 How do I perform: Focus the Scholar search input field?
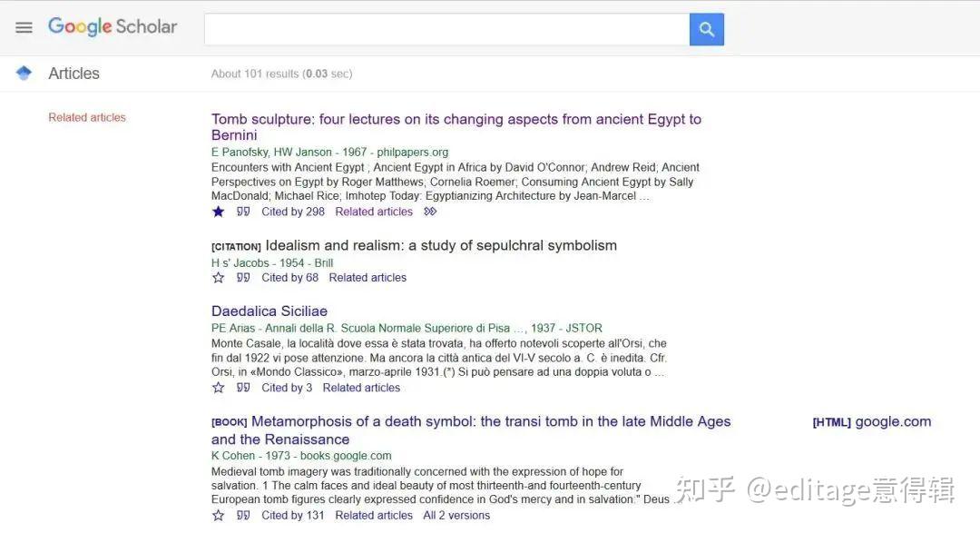pos(446,29)
